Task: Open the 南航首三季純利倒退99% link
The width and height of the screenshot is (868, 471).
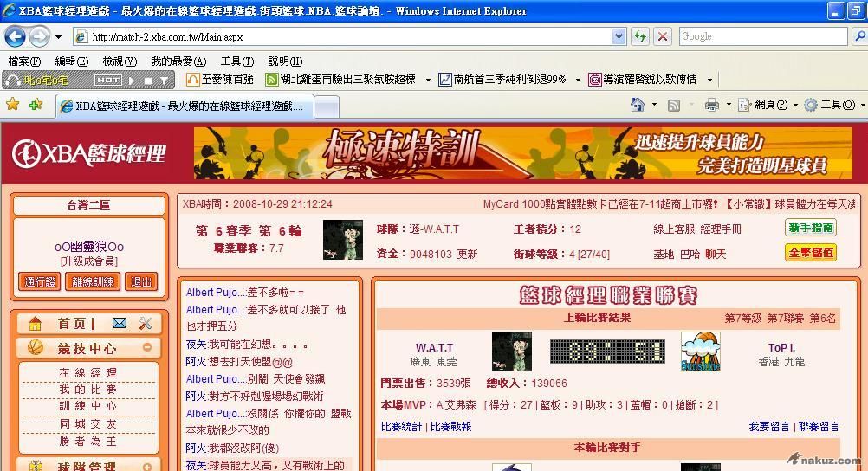Action: coord(502,80)
